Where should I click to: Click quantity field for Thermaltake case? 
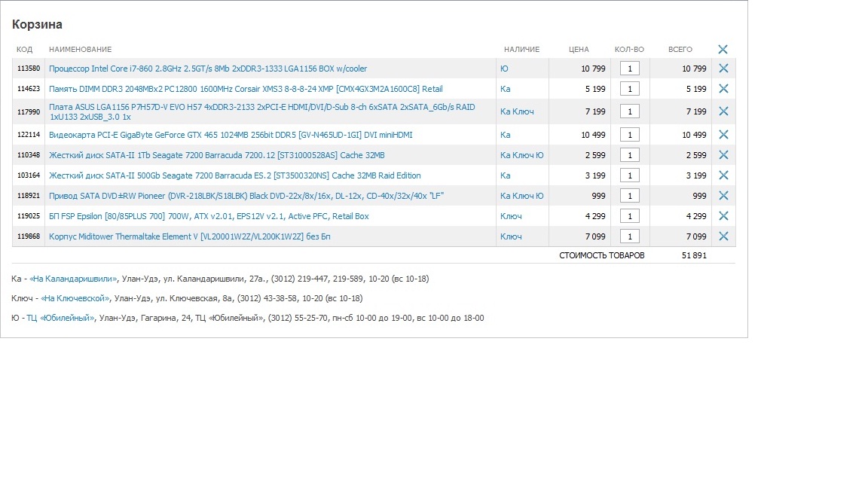click(629, 236)
